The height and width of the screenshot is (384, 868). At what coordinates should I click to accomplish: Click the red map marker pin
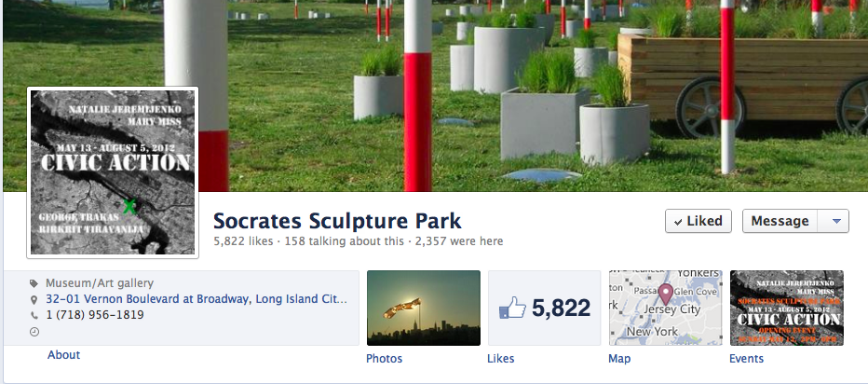[x=665, y=294]
